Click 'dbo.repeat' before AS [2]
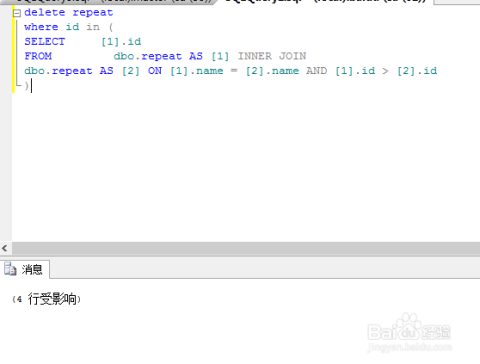This screenshot has width=480, height=364. pos(58,71)
